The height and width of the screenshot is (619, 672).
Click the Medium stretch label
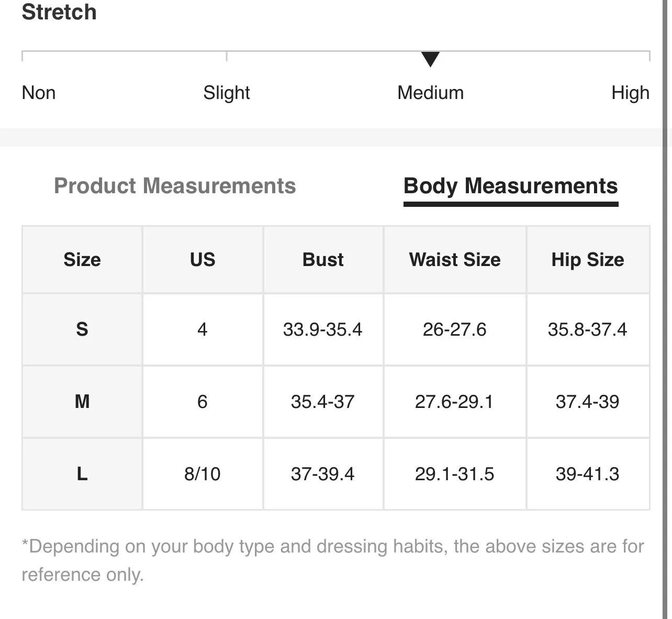coord(430,93)
